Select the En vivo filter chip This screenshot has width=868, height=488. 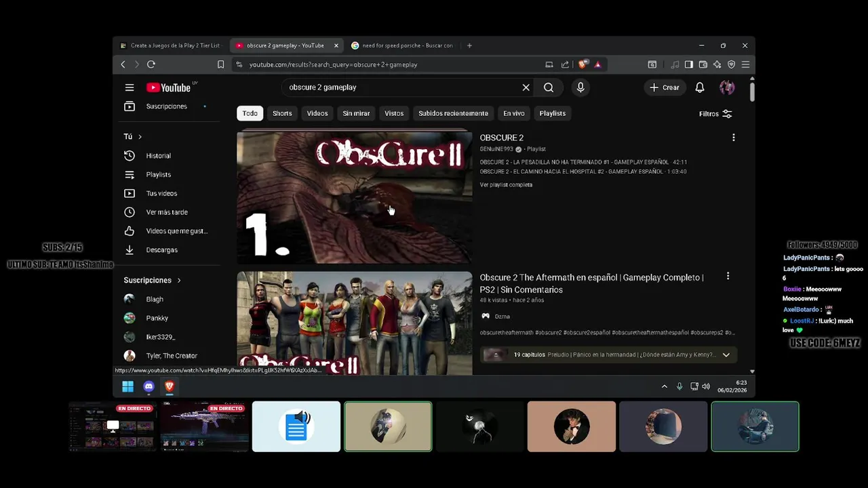tap(513, 113)
